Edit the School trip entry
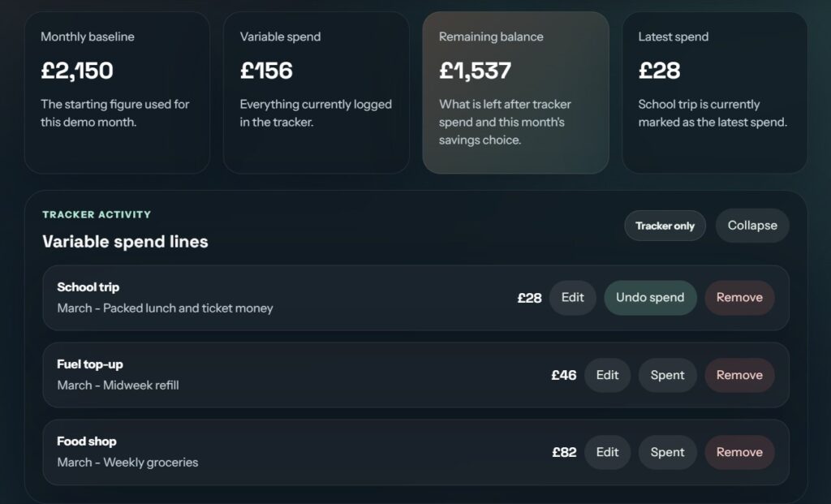This screenshot has height=504, width=831. point(573,298)
